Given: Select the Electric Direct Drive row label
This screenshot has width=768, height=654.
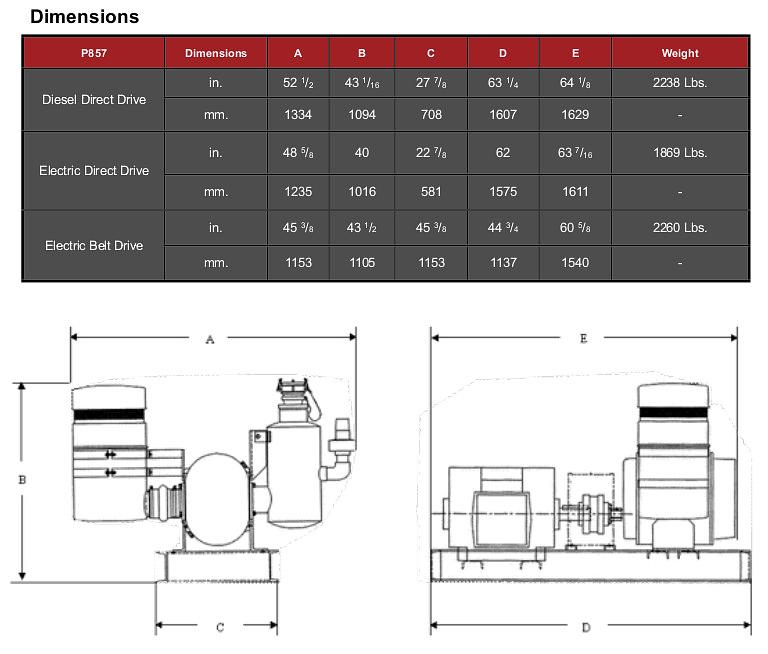Looking at the screenshot, I should coord(94,171).
